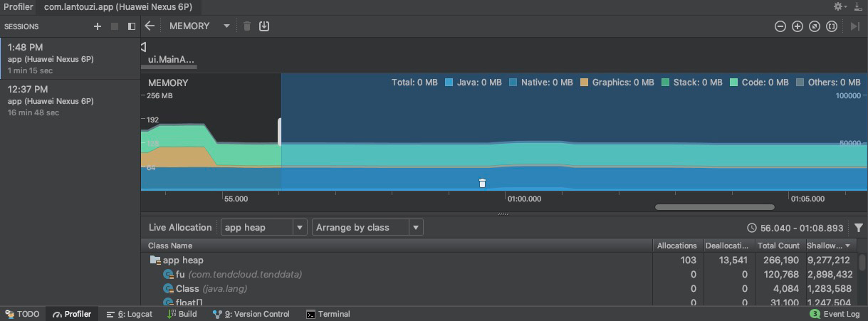Select the 12:37 PM session
Screen dimensions: 868x321
tap(70, 100)
